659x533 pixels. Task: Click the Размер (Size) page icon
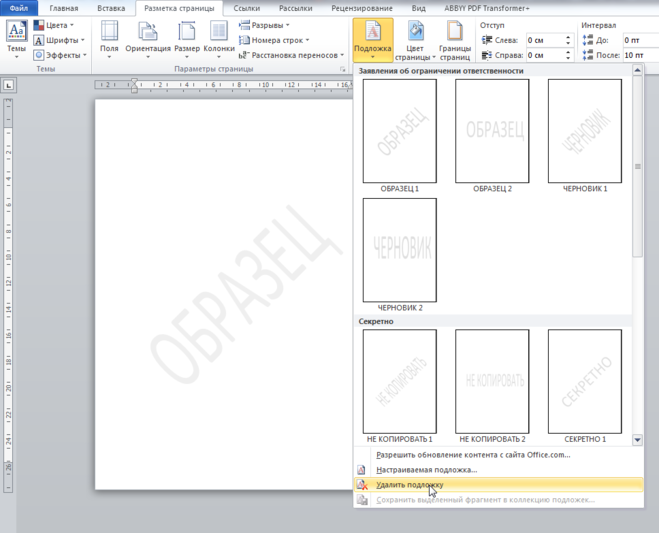tap(187, 39)
